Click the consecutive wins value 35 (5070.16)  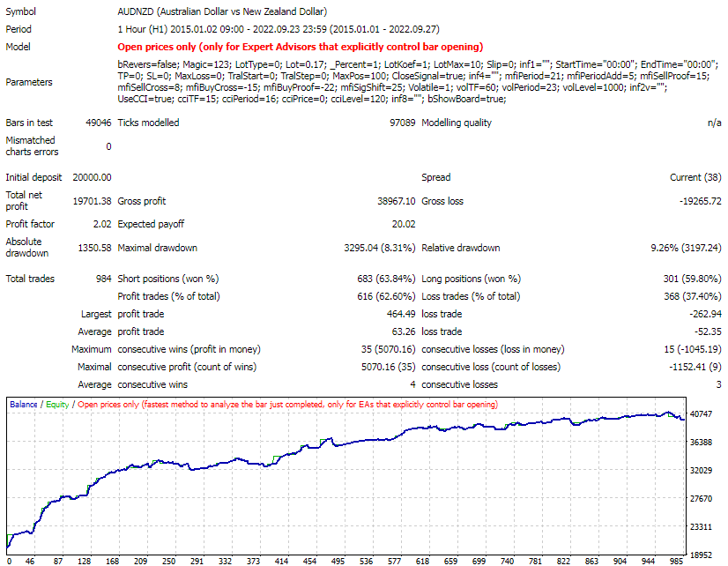[x=388, y=349]
